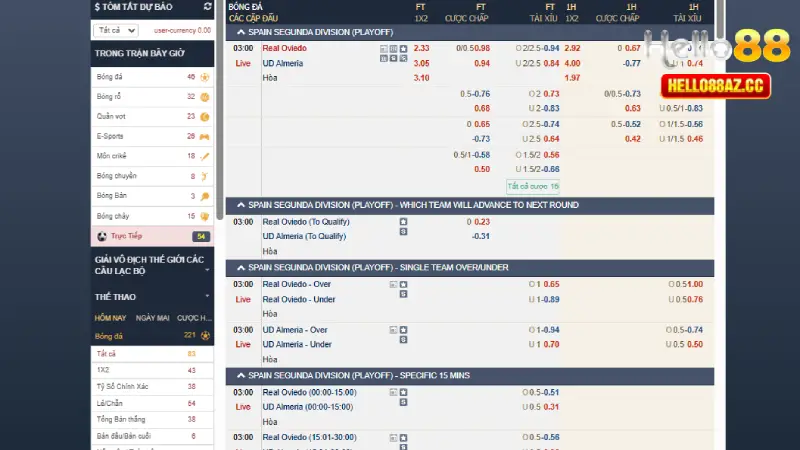Select the Hôm Nay tab
This screenshot has height=450, width=800.
coord(109,318)
